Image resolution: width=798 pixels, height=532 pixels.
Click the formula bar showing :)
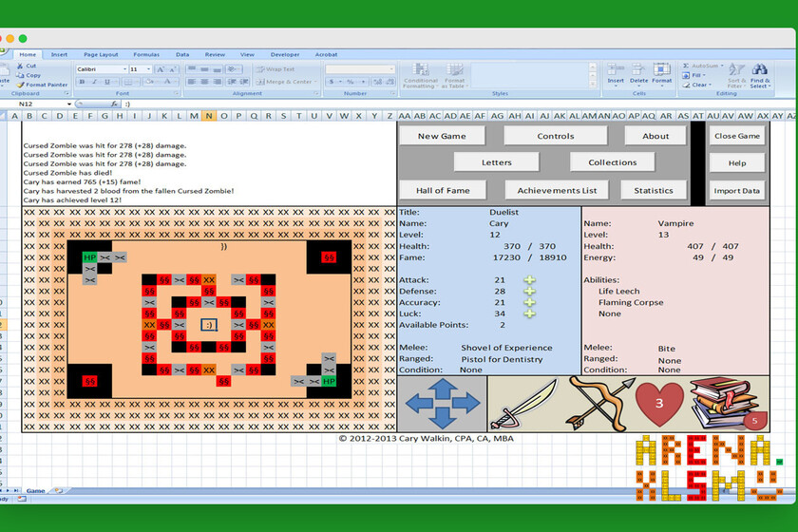458,104
